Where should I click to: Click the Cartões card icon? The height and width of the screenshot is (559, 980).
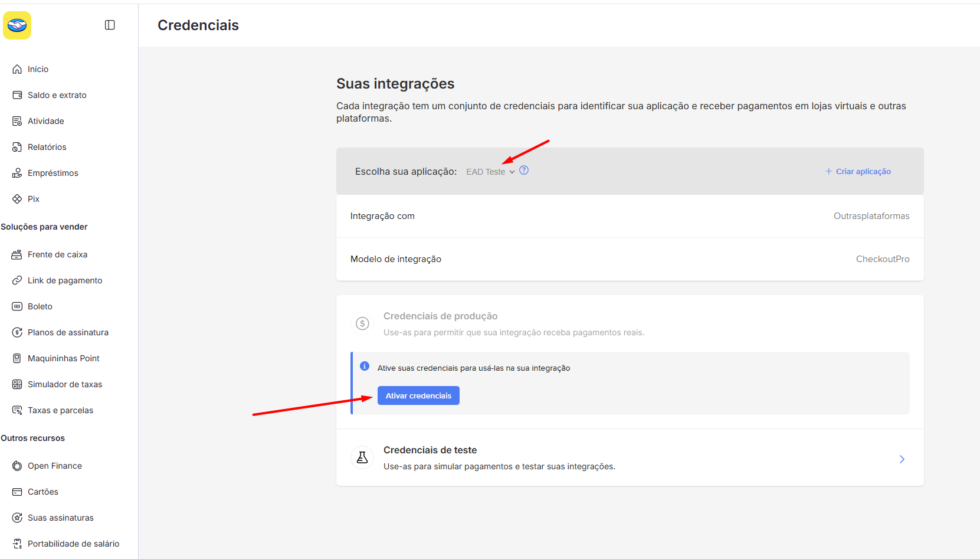tap(17, 492)
